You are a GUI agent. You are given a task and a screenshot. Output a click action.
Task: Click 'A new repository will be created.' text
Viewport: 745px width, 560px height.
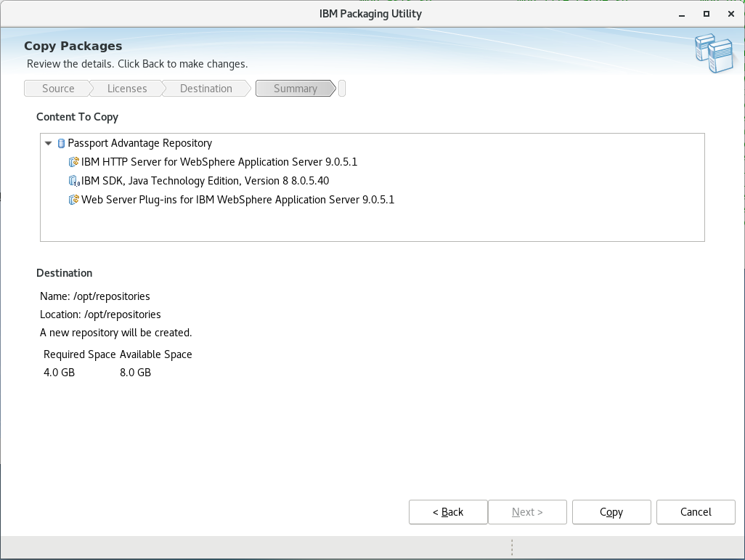point(116,332)
